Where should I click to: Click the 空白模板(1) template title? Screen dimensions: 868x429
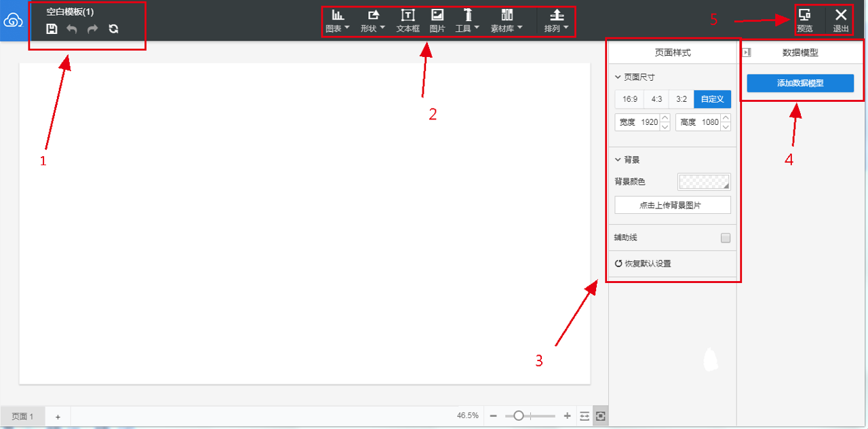pos(70,12)
